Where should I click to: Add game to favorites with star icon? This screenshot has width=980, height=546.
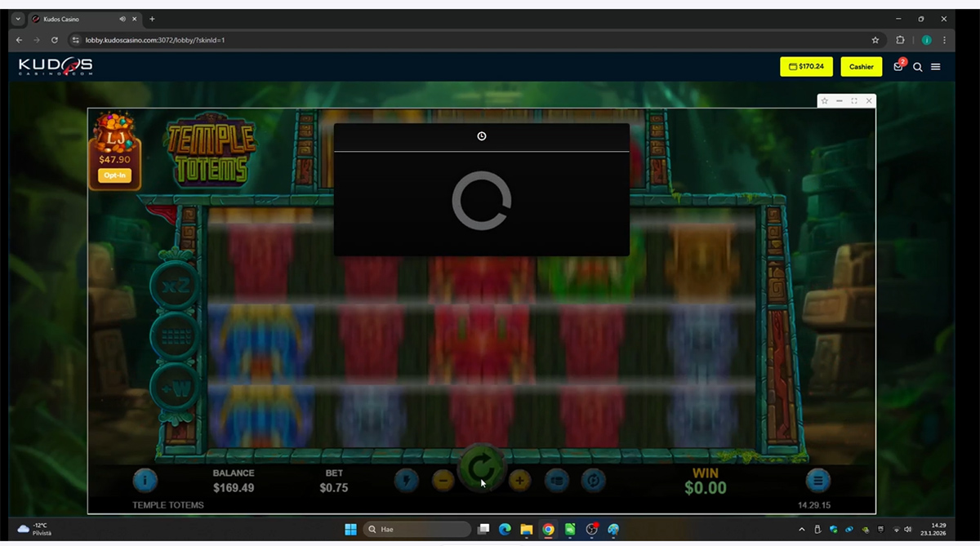pos(825,101)
